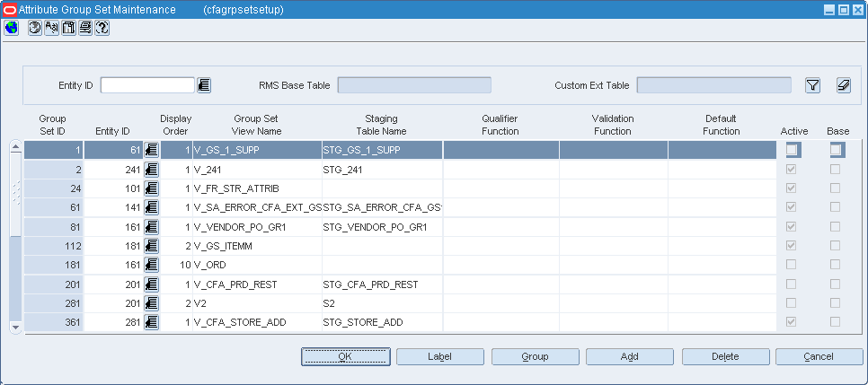The image size is (868, 385).
Task: Click the eraser clear filter icon
Action: (x=843, y=85)
